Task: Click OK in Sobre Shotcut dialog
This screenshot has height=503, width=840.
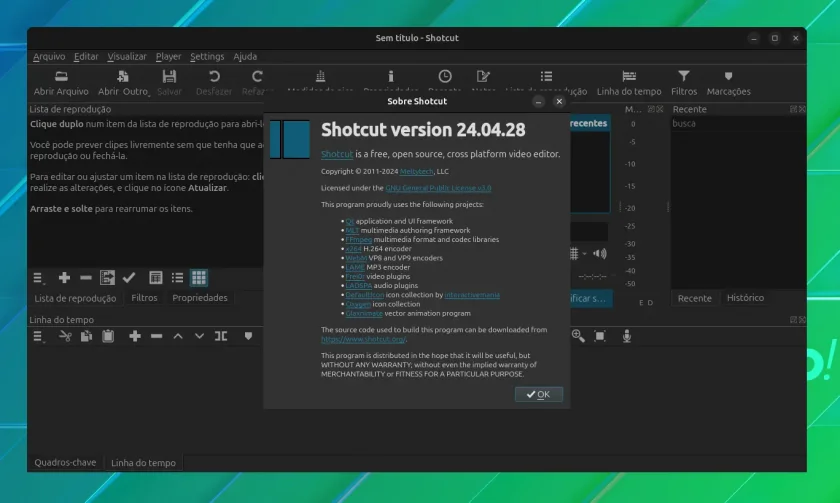Action: click(x=539, y=394)
